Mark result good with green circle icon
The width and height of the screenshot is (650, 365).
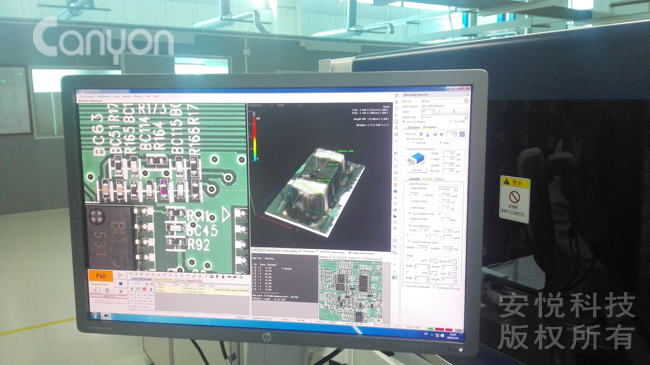138,289
